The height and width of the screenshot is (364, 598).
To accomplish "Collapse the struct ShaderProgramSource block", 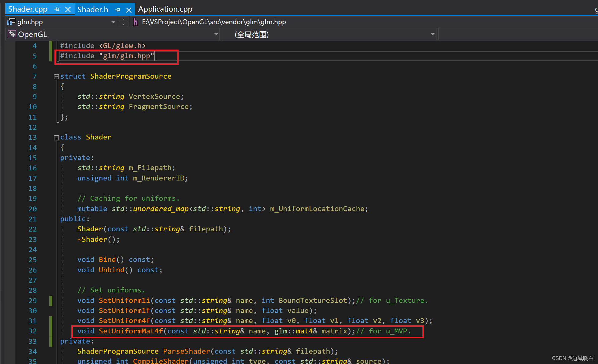I will (x=56, y=76).
